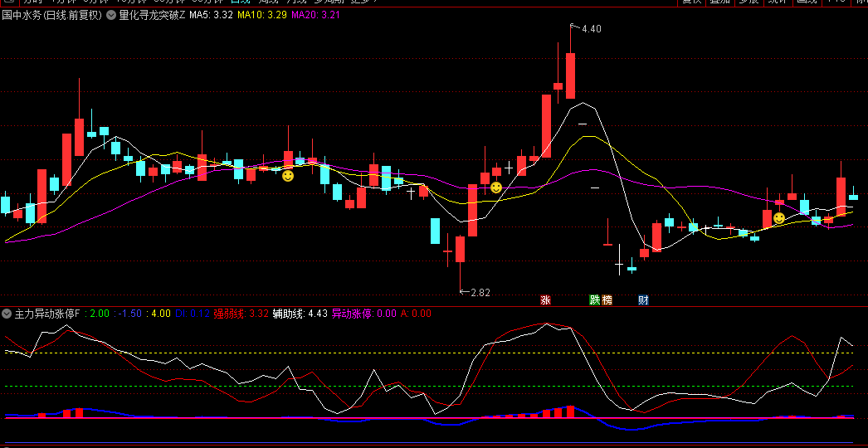Image resolution: width=868 pixels, height=448 pixels.
Task: Click the blue 财 event marker
Action: 643,300
